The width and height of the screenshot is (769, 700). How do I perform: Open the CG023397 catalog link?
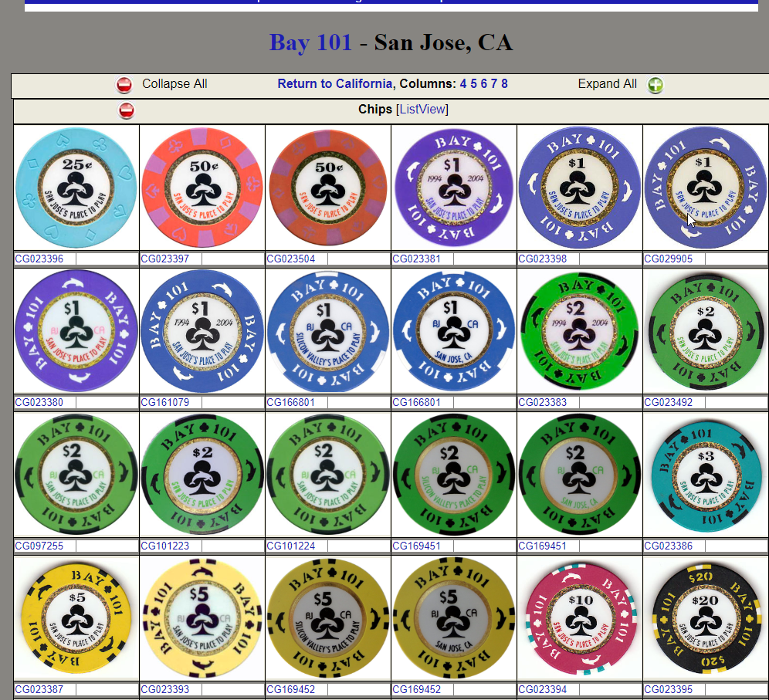[164, 259]
